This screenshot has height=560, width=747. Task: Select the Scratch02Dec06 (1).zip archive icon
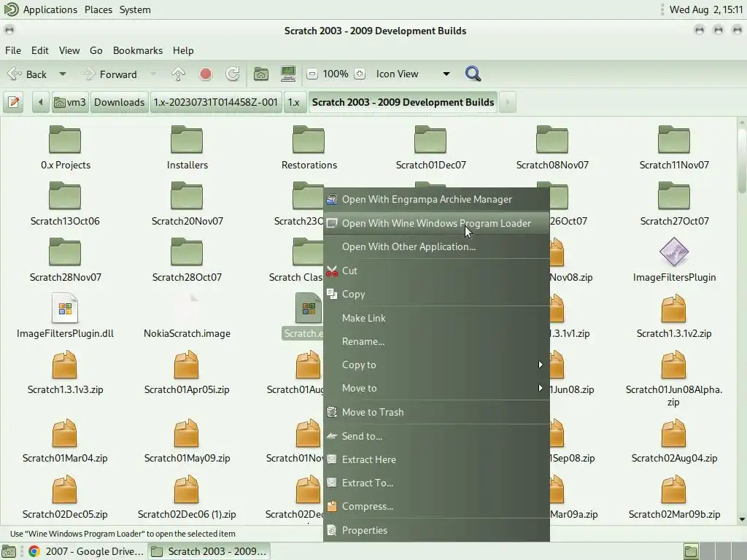[187, 489]
